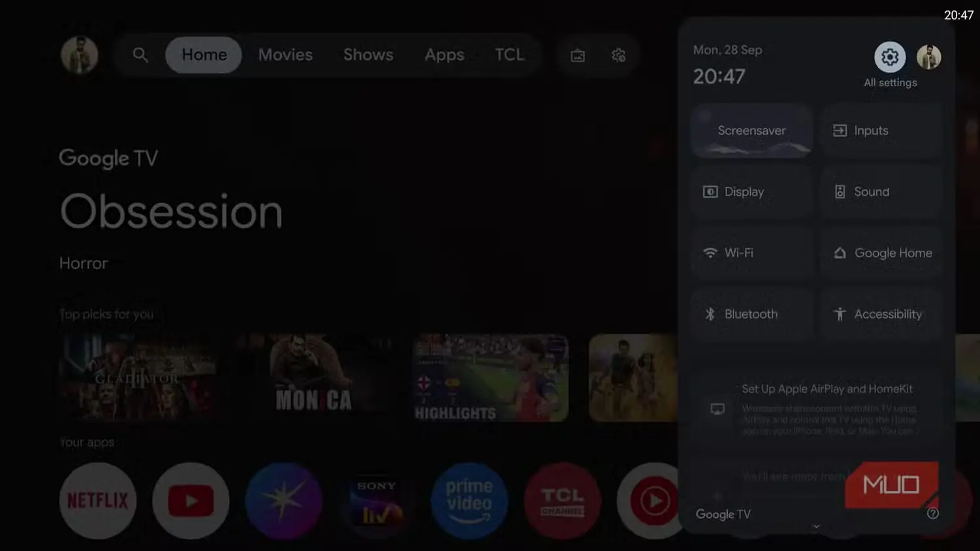Image resolution: width=980 pixels, height=551 pixels.
Task: Open the Google Home tile
Action: click(x=881, y=253)
